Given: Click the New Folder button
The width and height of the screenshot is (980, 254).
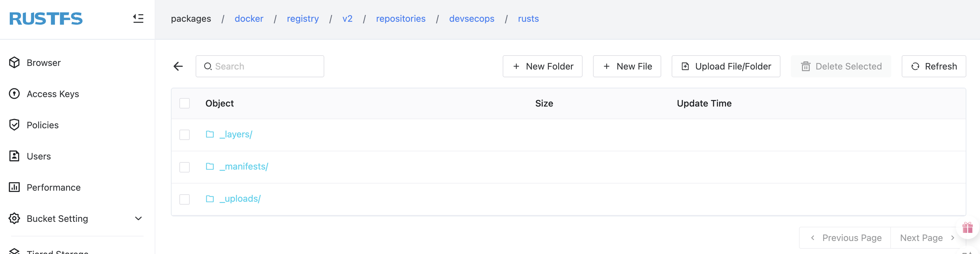Looking at the screenshot, I should pos(542,67).
